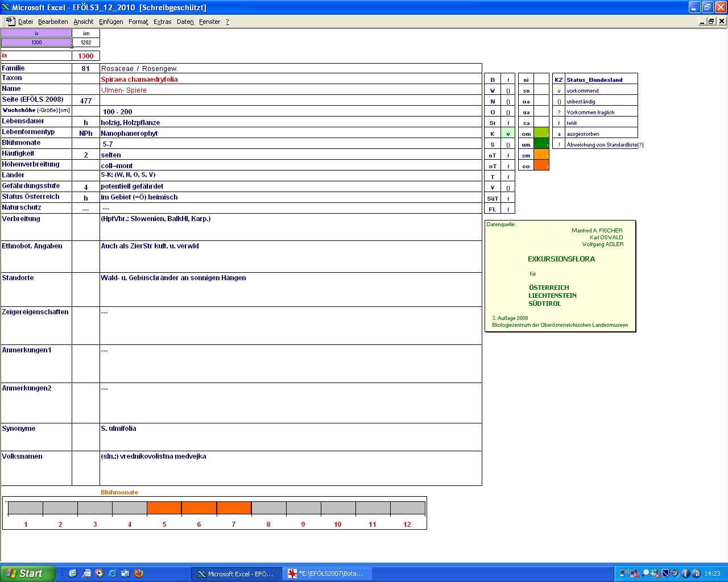The width and height of the screenshot is (728, 582).
Task: Click the red 1300 index value
Action: 86,56
